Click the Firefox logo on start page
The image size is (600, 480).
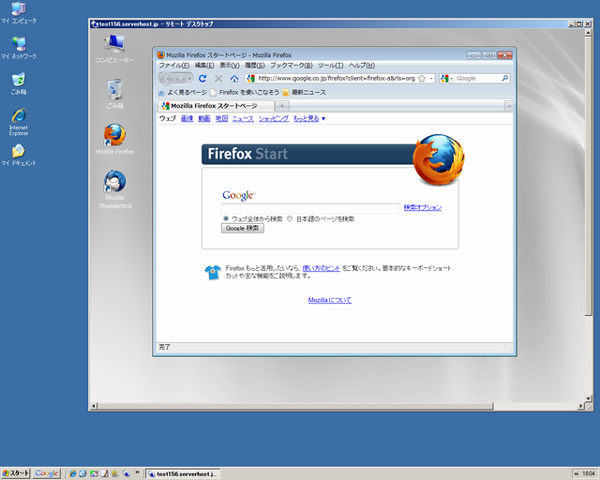[439, 159]
